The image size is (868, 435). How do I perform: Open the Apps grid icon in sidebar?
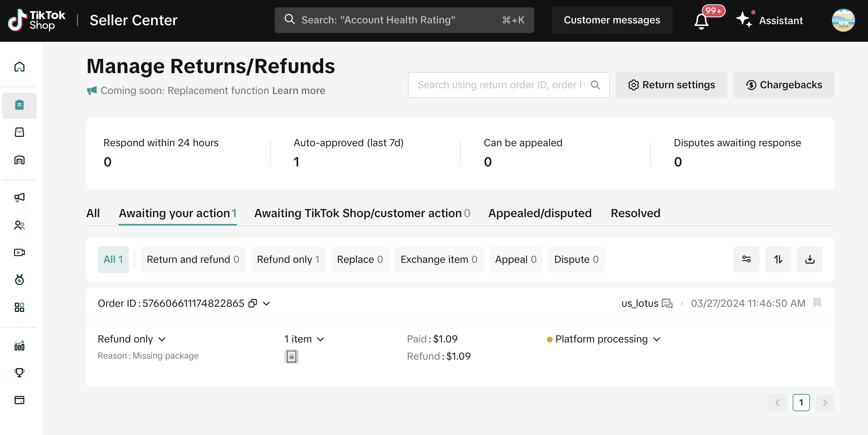pyautogui.click(x=19, y=307)
